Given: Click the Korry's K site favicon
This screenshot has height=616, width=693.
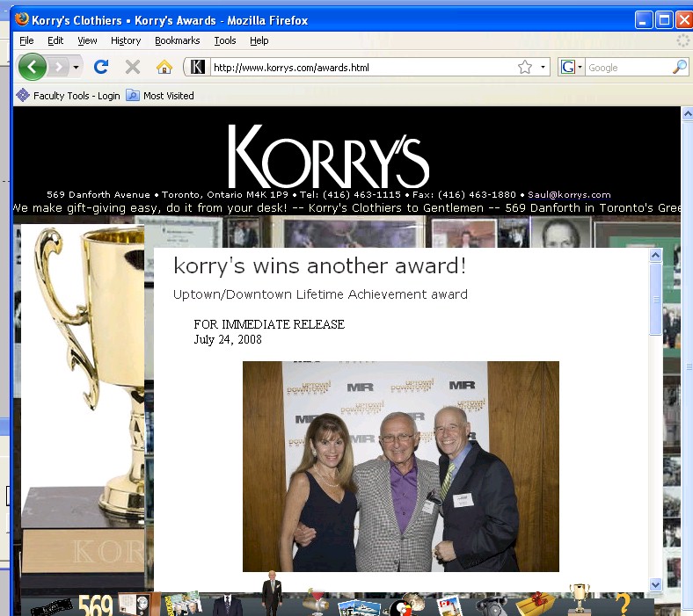Looking at the screenshot, I should click(x=197, y=67).
